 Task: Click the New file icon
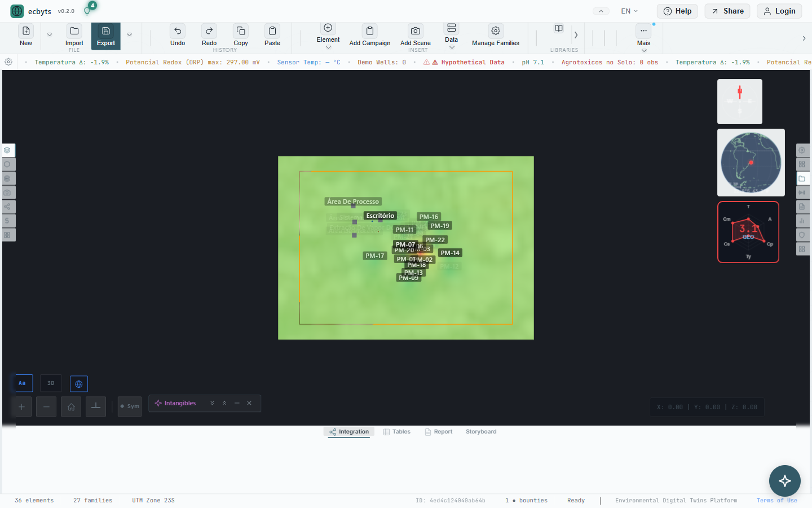[x=26, y=31]
